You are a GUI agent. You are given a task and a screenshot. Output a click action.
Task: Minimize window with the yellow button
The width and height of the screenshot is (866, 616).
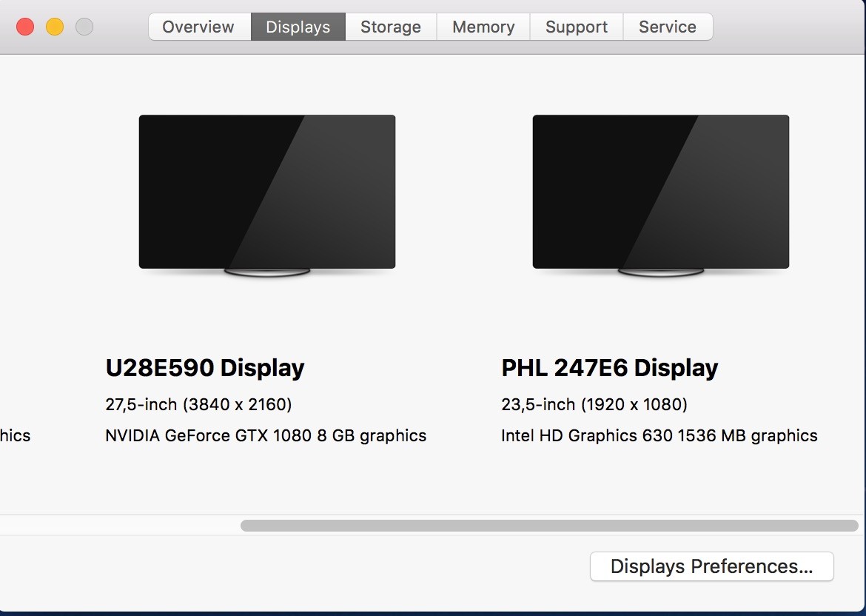[55, 27]
